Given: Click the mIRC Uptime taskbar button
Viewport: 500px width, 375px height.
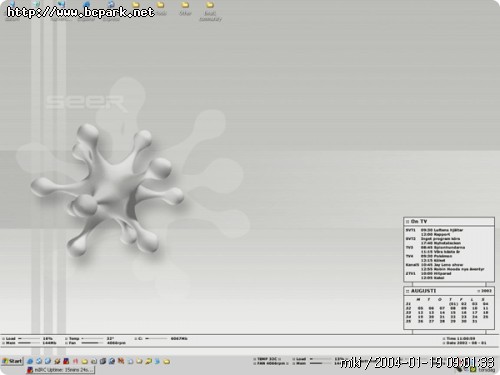Looking at the screenshot, I should click(61, 370).
